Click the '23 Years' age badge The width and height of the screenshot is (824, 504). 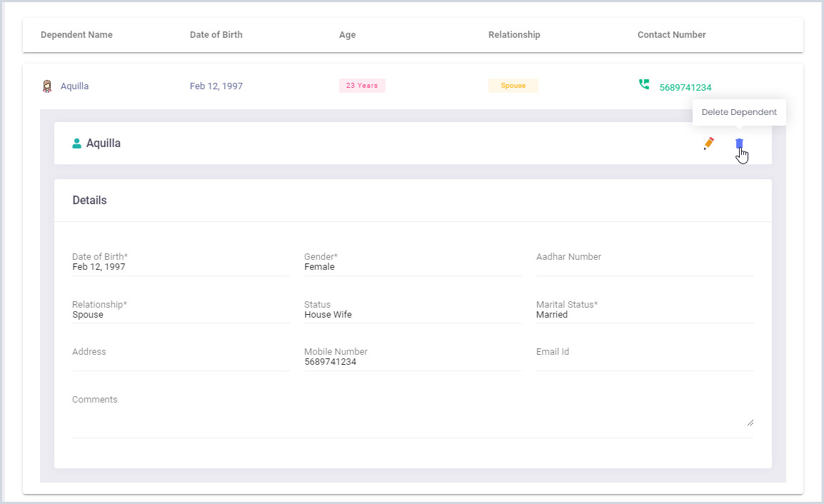tap(362, 86)
